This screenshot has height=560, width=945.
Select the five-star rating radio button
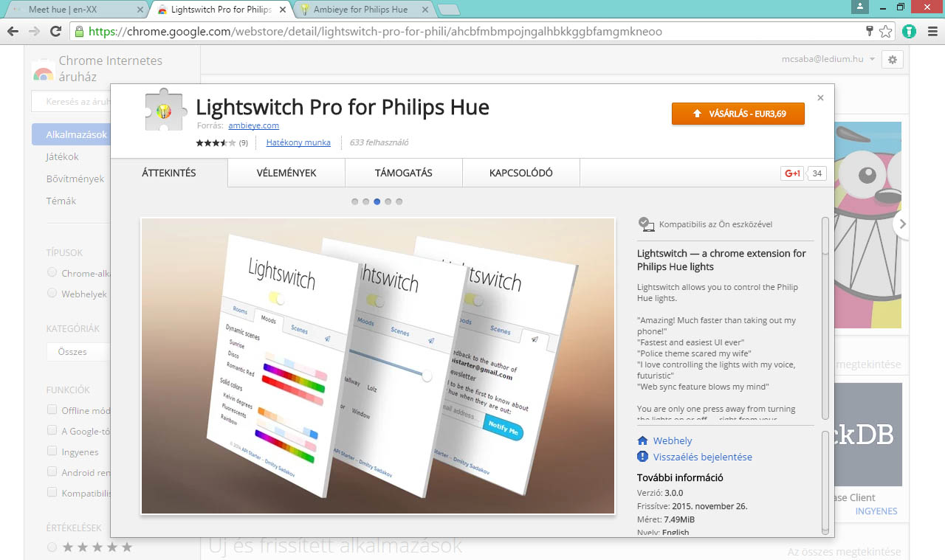click(52, 547)
